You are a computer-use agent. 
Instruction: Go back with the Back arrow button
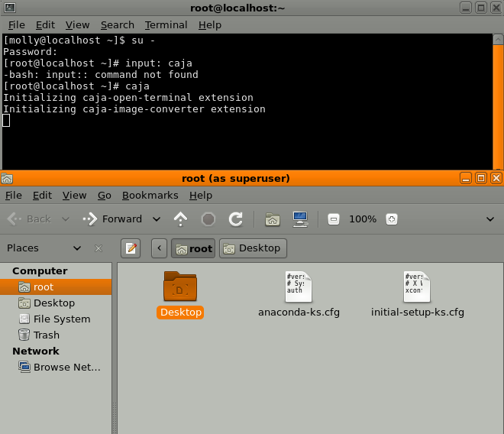(x=29, y=219)
